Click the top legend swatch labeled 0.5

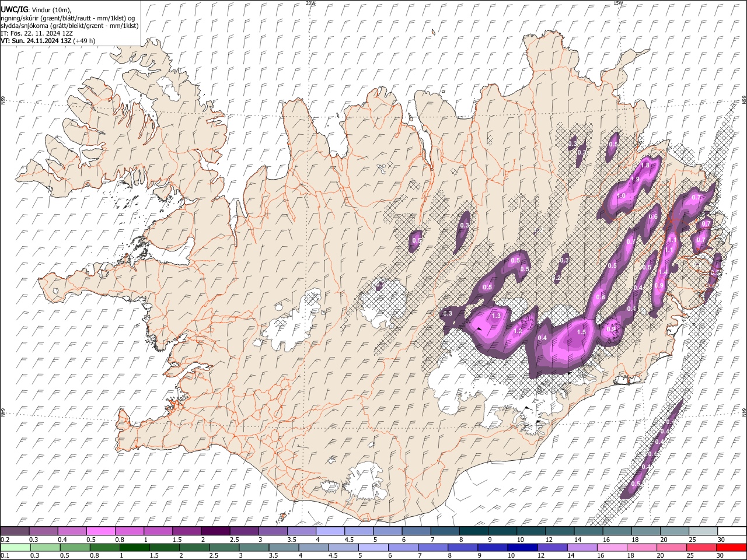pyautogui.click(x=100, y=531)
